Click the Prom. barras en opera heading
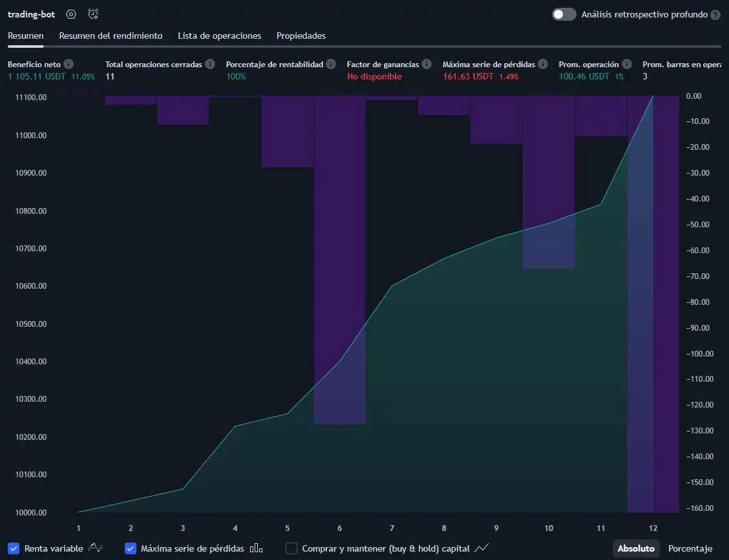The image size is (729, 560). coord(682,64)
